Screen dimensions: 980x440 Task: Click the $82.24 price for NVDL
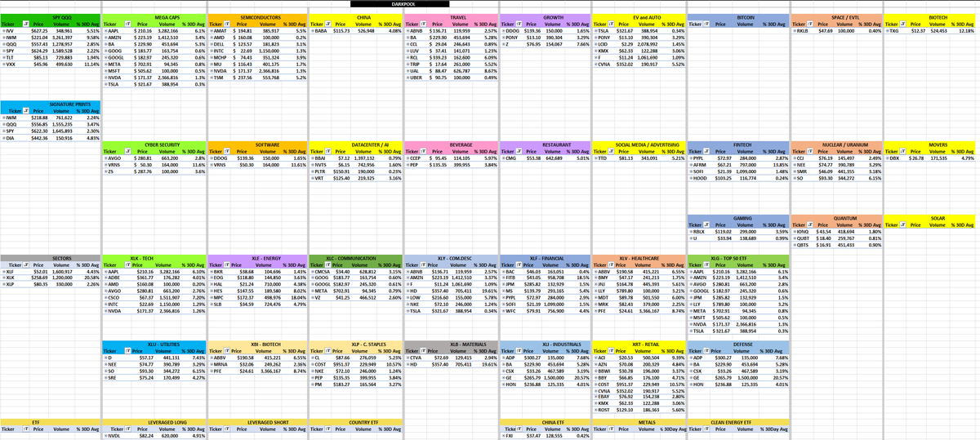(147, 436)
